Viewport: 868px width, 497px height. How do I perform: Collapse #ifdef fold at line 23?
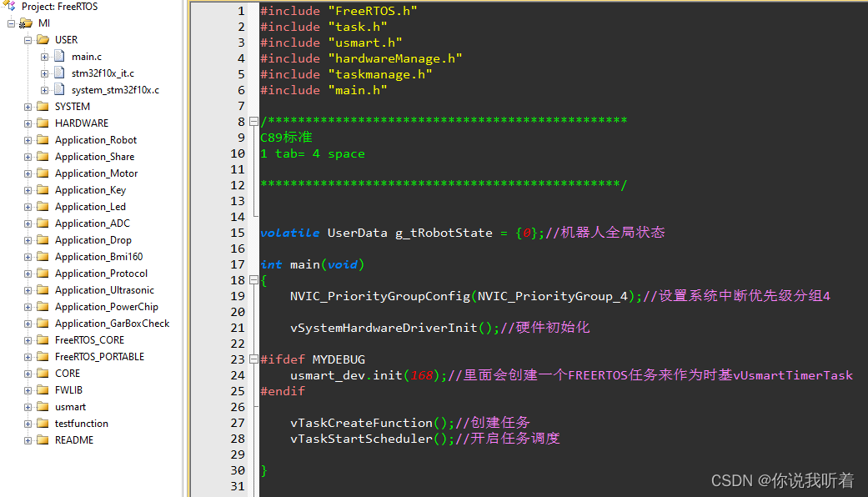click(253, 359)
